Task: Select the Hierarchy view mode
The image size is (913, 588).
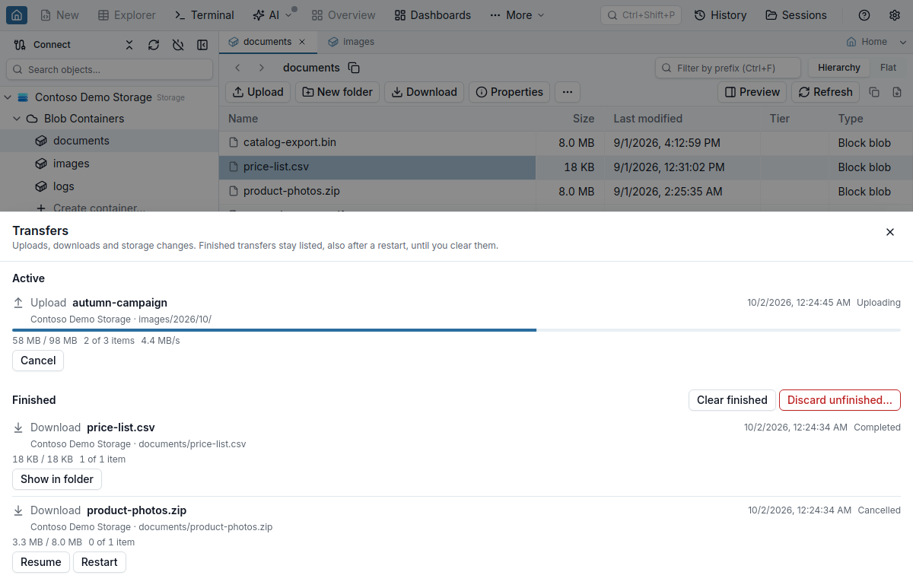Action: (x=839, y=68)
